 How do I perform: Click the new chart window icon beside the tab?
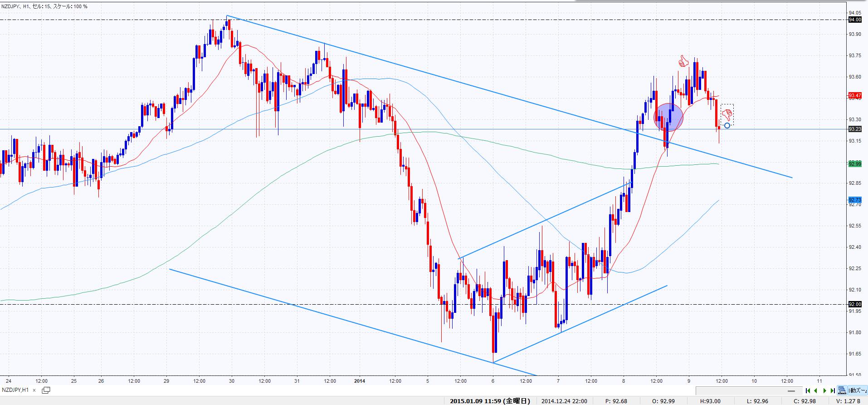point(46,390)
